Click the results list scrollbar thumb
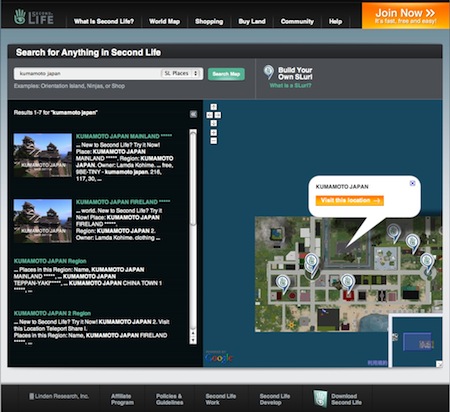Screen dimensions: 450x412 tap(193, 178)
